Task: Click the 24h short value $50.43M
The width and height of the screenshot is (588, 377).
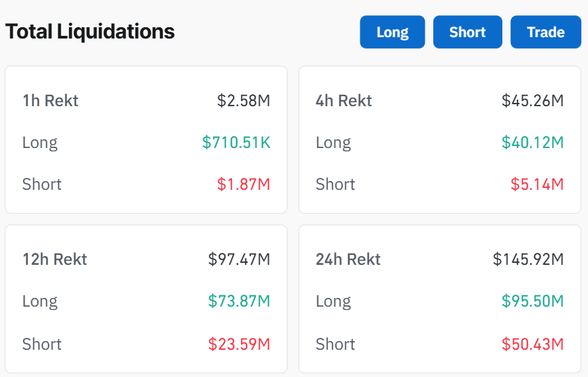Action: (532, 344)
